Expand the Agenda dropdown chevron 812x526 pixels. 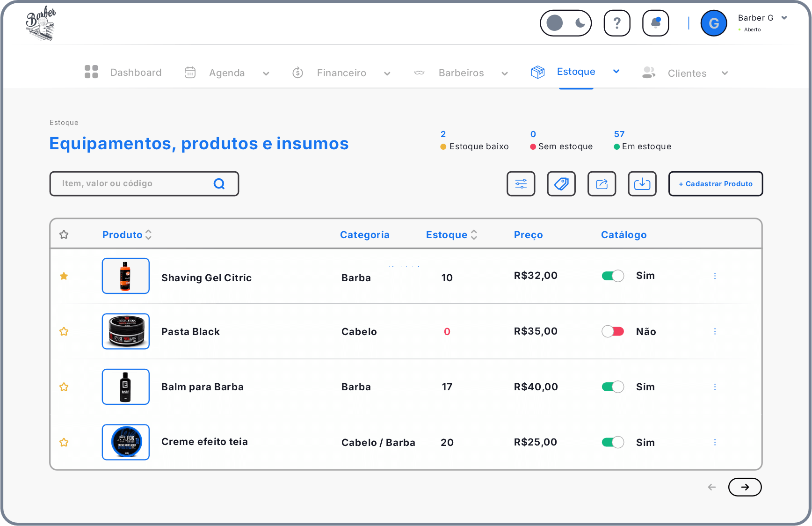(266, 73)
